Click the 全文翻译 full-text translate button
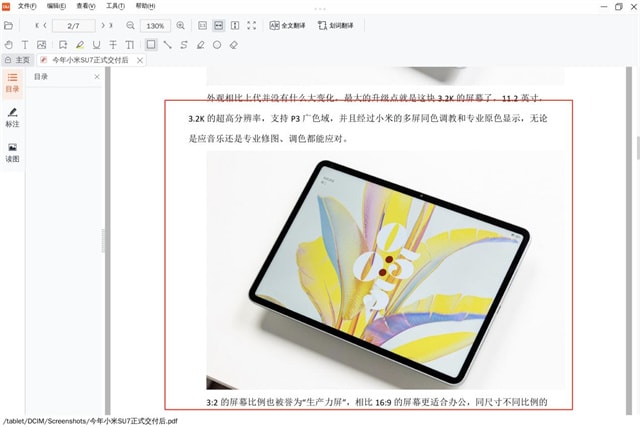Screen dimensions: 640x427 [x=287, y=25]
